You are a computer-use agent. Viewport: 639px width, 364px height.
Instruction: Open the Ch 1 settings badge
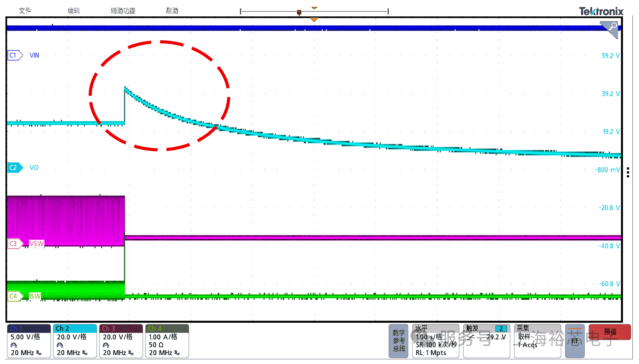29,341
